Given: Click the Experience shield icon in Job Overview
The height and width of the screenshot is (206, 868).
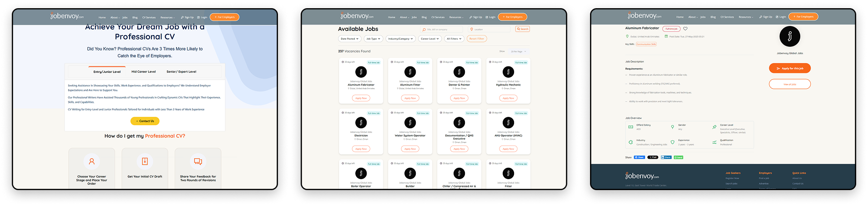Looking at the screenshot, I should point(672,142).
